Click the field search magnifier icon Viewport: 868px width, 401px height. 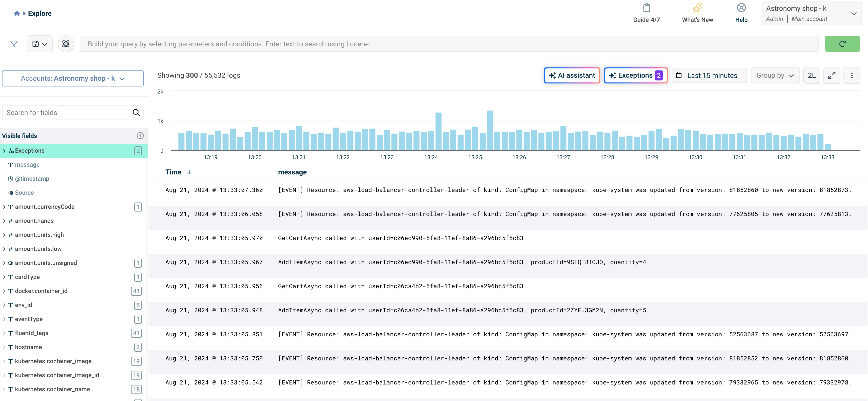tap(136, 113)
